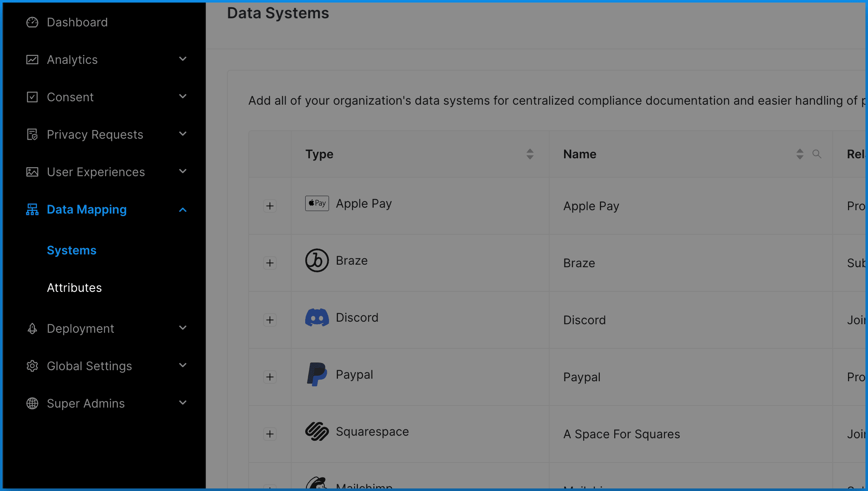Collapse the Data Mapping section
The image size is (868, 491).
183,209
